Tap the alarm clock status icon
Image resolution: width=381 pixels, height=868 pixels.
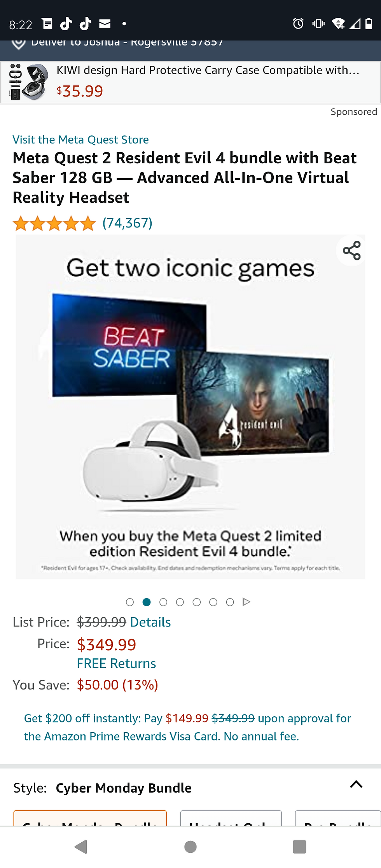298,24
